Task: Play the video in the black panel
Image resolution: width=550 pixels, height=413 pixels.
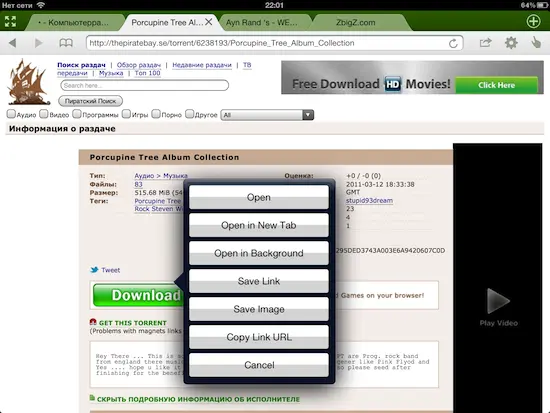Action: coord(498,301)
